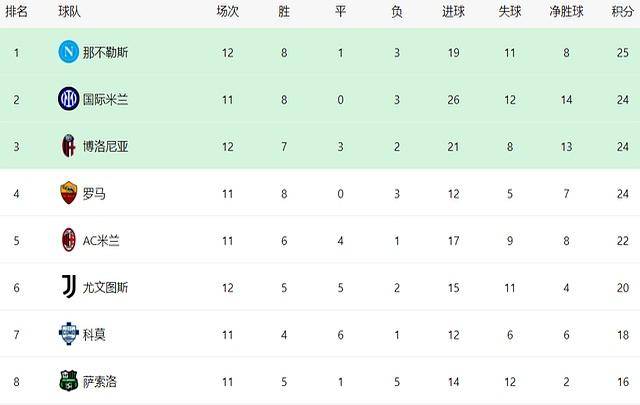Image resolution: width=640 pixels, height=405 pixels.
Task: Click the 场次 column header
Action: 228,13
